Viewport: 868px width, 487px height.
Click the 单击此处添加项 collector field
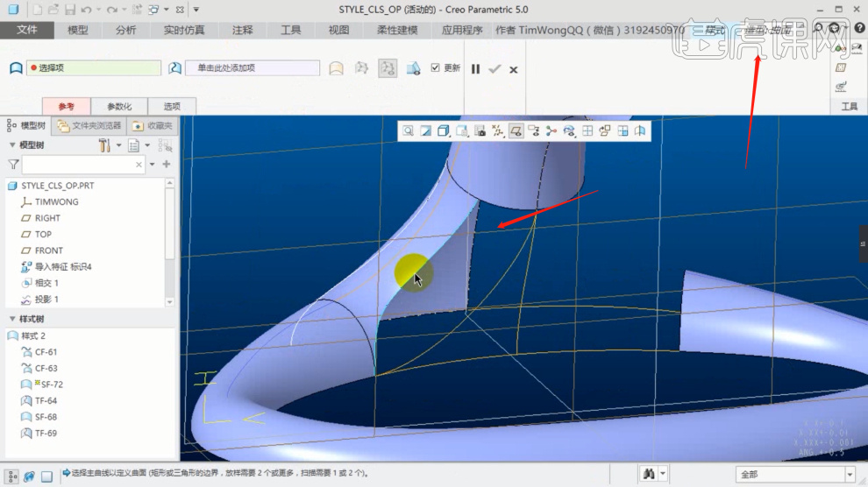[252, 68]
